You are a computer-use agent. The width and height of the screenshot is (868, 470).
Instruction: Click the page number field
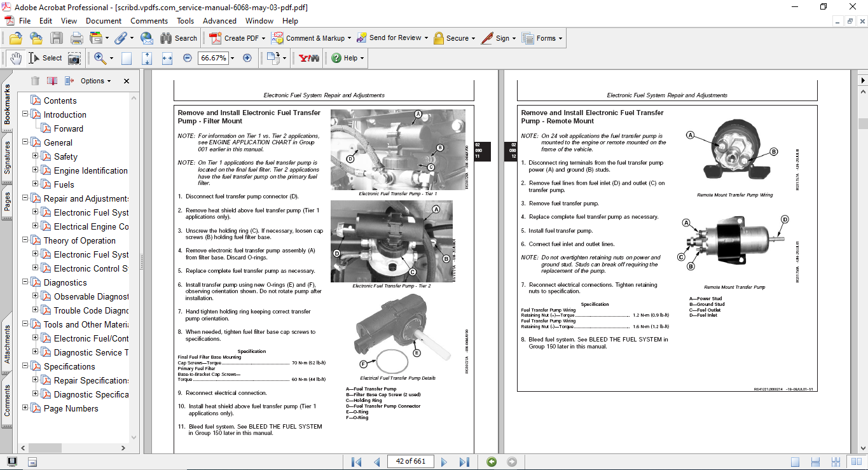tap(410, 462)
